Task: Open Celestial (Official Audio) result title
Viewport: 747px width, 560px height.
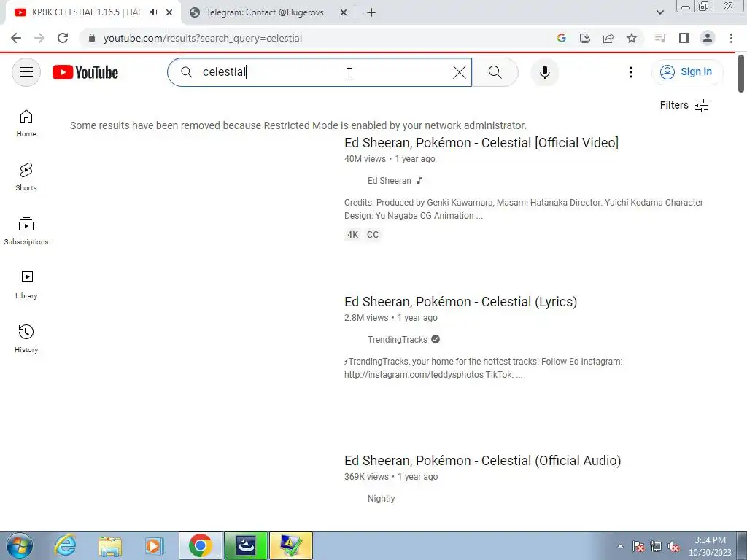Action: tap(483, 461)
